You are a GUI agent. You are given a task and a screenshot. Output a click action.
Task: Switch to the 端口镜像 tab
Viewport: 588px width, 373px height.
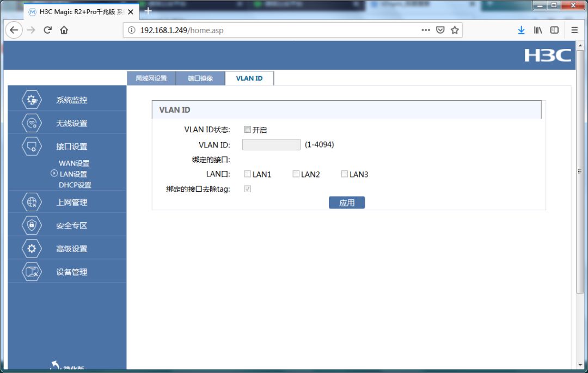pos(200,78)
